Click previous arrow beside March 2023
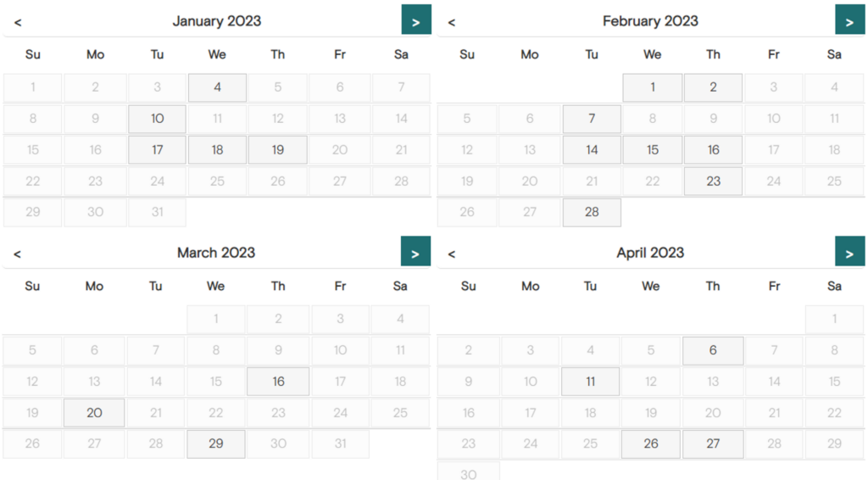Screen dimensions: 868x480 [x=17, y=254]
